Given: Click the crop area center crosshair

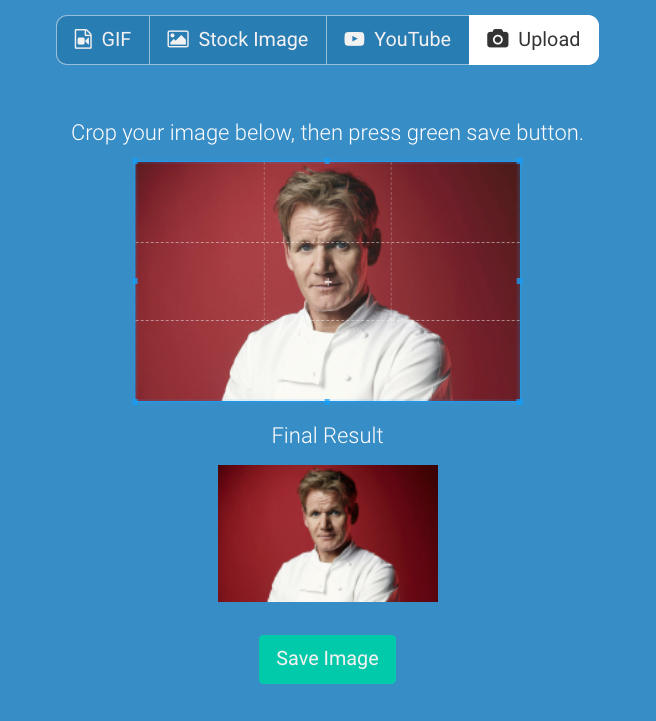Looking at the screenshot, I should 328,282.
